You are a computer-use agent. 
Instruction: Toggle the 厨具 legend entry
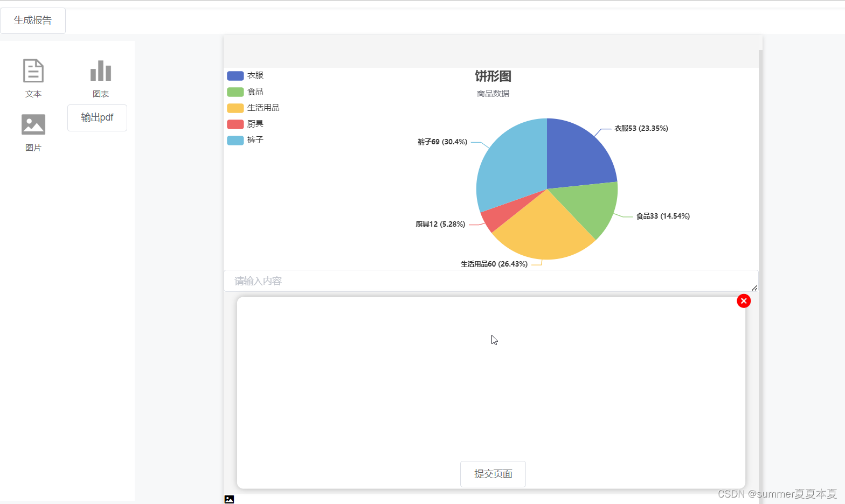click(x=246, y=124)
